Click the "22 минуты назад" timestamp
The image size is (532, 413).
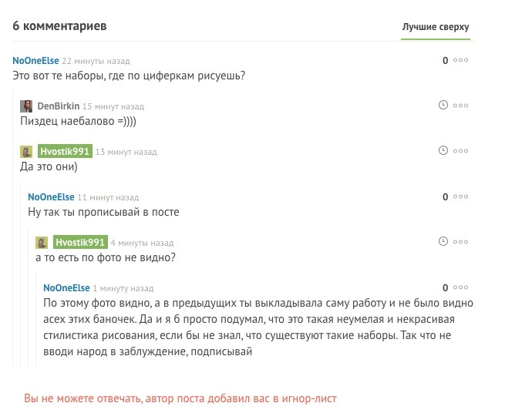coord(96,61)
